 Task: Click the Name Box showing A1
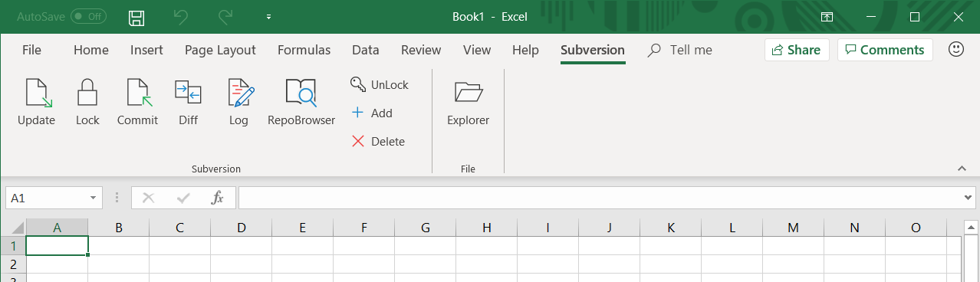(46, 198)
